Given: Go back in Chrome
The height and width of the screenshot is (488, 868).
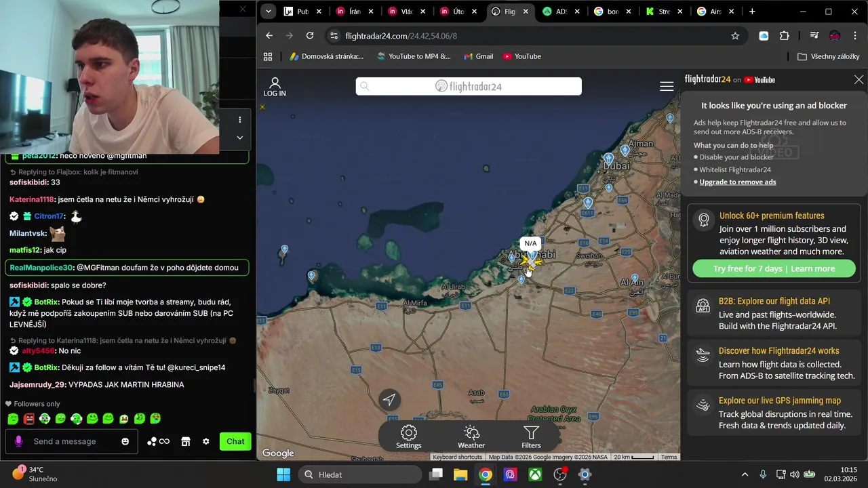Looking at the screenshot, I should (269, 35).
